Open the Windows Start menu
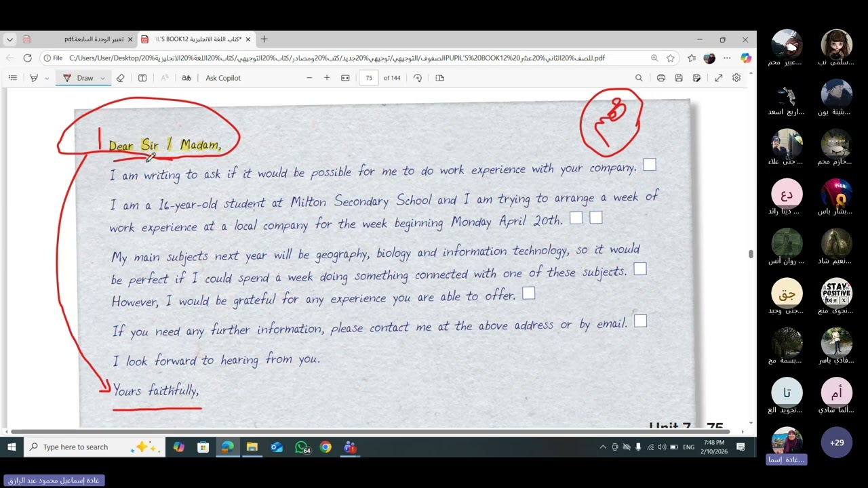The height and width of the screenshot is (488, 868). pos(12,447)
